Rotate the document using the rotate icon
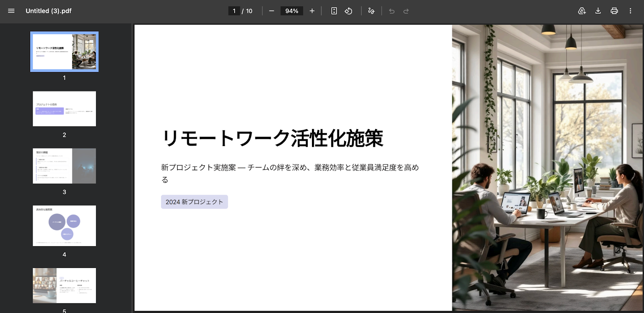 click(x=349, y=11)
